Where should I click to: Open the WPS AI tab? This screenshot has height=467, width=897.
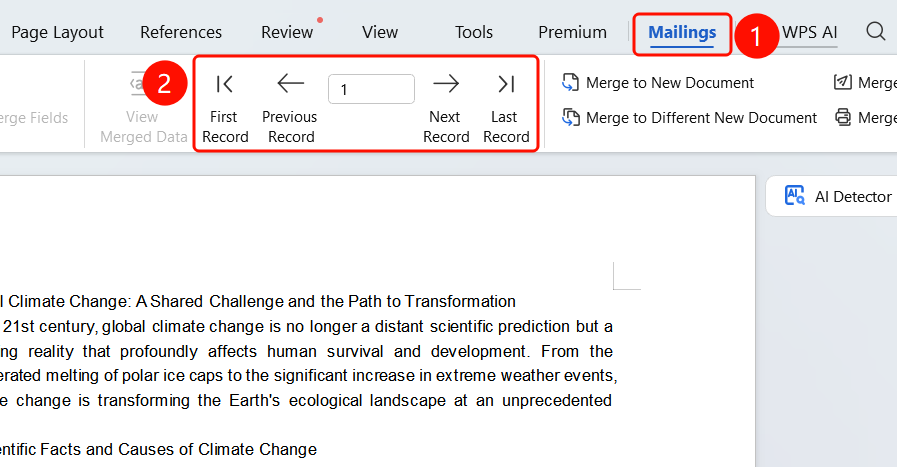pos(809,33)
